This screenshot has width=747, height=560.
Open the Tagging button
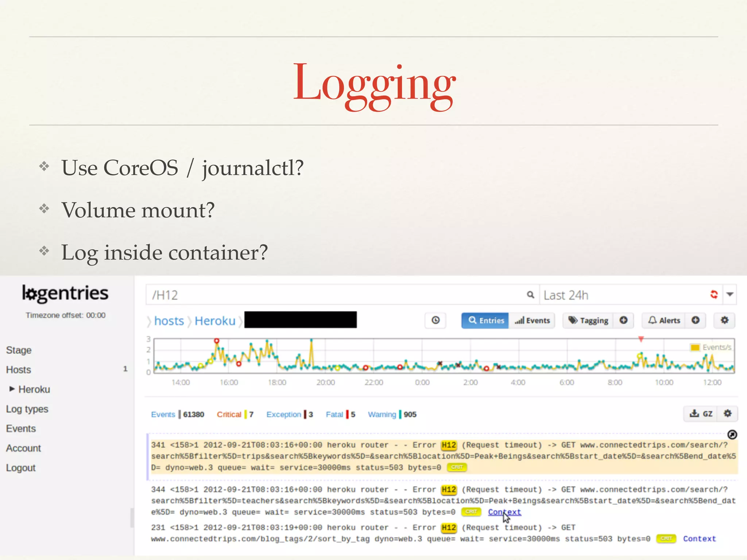588,320
